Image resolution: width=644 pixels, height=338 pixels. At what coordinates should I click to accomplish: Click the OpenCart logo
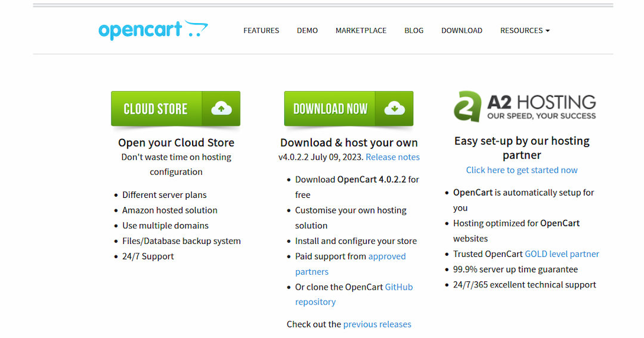[153, 30]
